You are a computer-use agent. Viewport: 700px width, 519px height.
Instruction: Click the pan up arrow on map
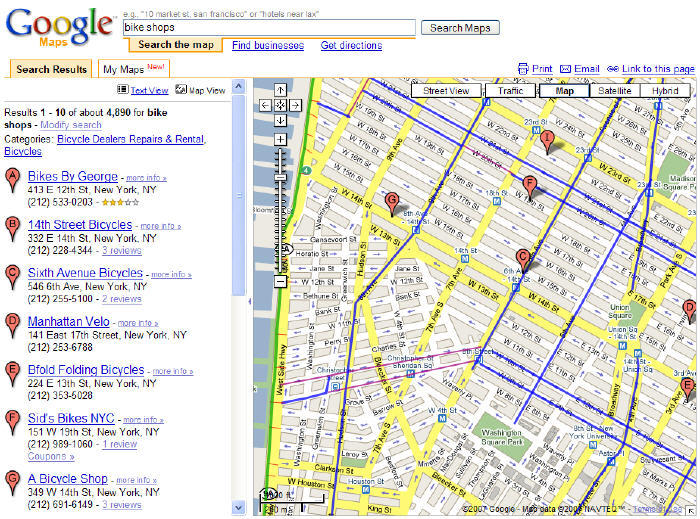click(x=280, y=90)
